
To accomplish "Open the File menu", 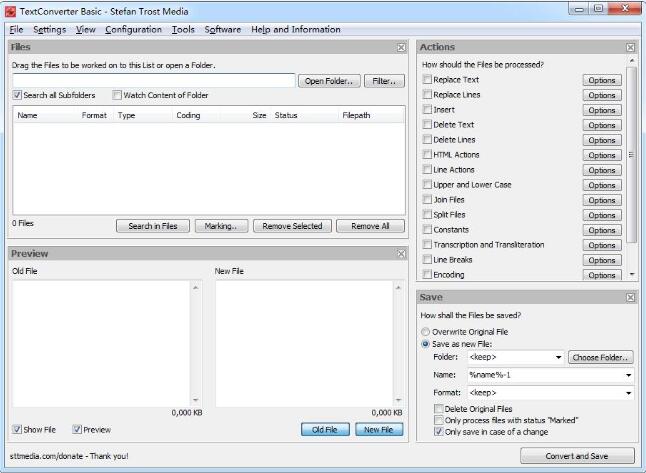I will pyautogui.click(x=16, y=30).
